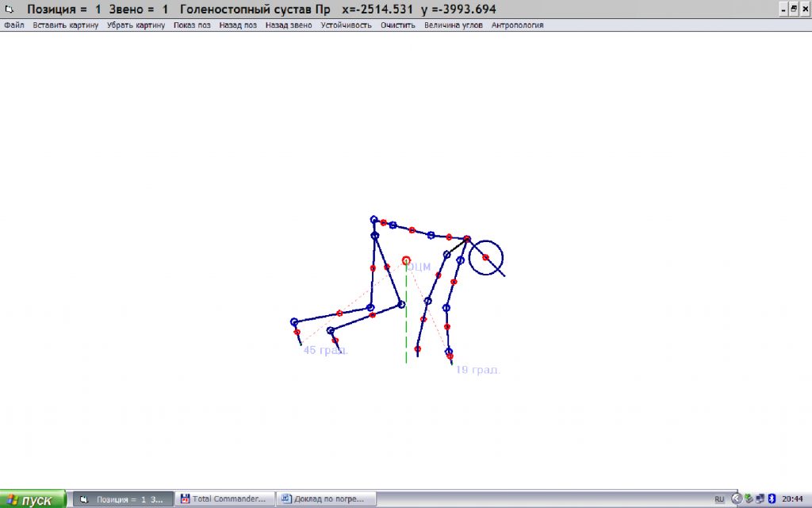Click Очистить to clear drawing
Viewport: 812px width, 508px height.
(x=397, y=25)
